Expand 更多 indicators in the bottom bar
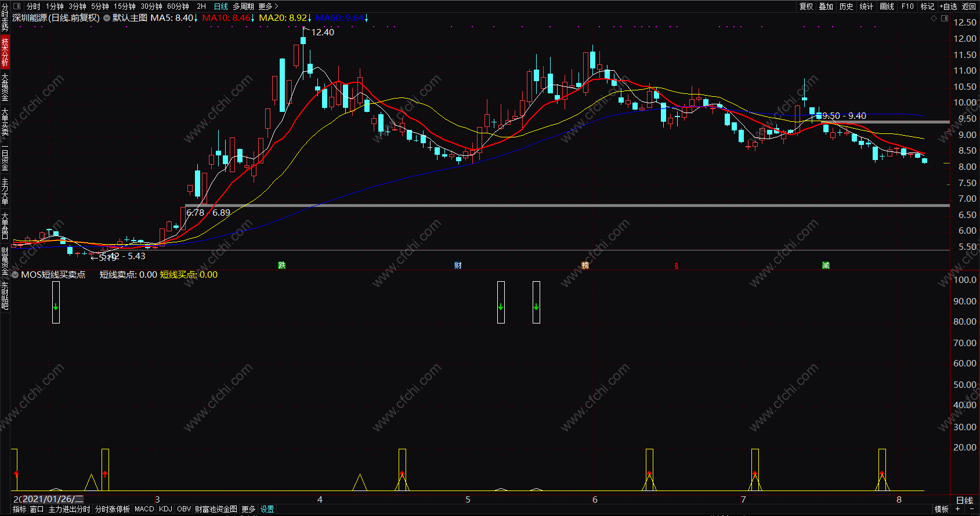The height and width of the screenshot is (516, 980). (248, 509)
